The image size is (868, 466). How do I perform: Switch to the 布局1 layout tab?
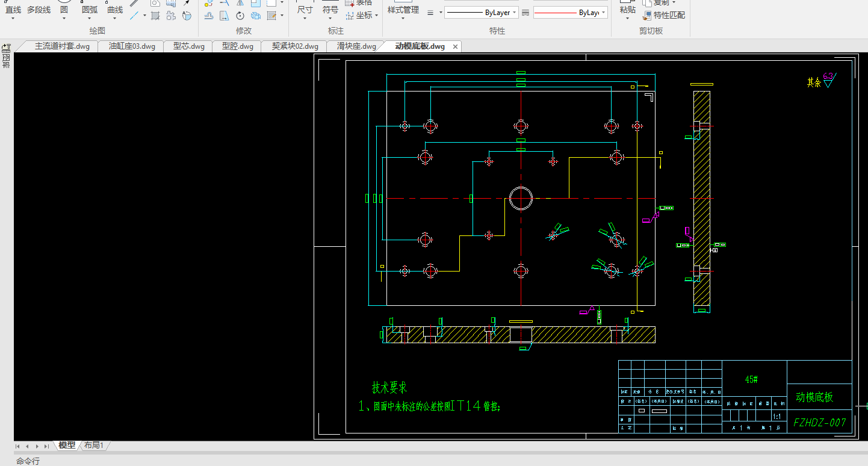pos(94,446)
